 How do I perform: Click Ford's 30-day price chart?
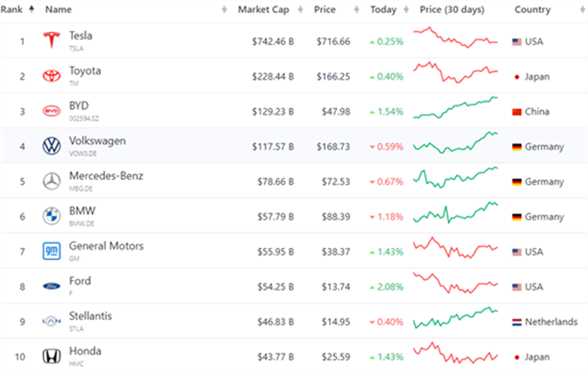click(x=456, y=283)
